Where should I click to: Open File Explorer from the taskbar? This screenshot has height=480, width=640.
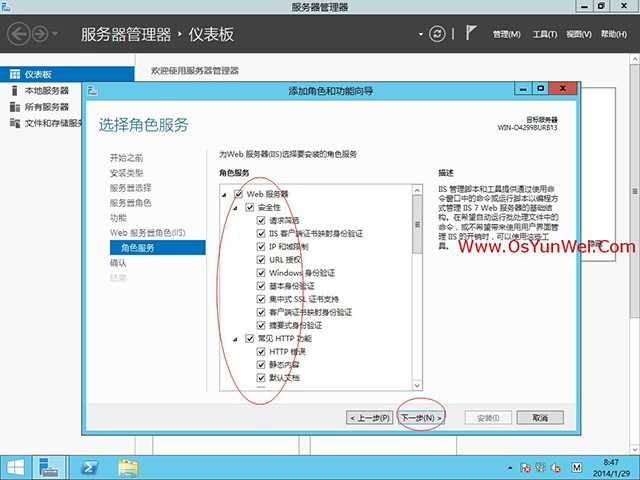coord(128,468)
